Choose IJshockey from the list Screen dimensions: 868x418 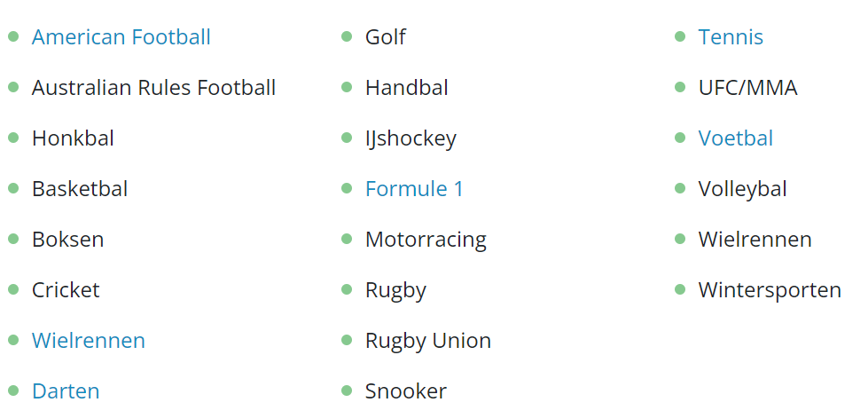[x=411, y=139]
